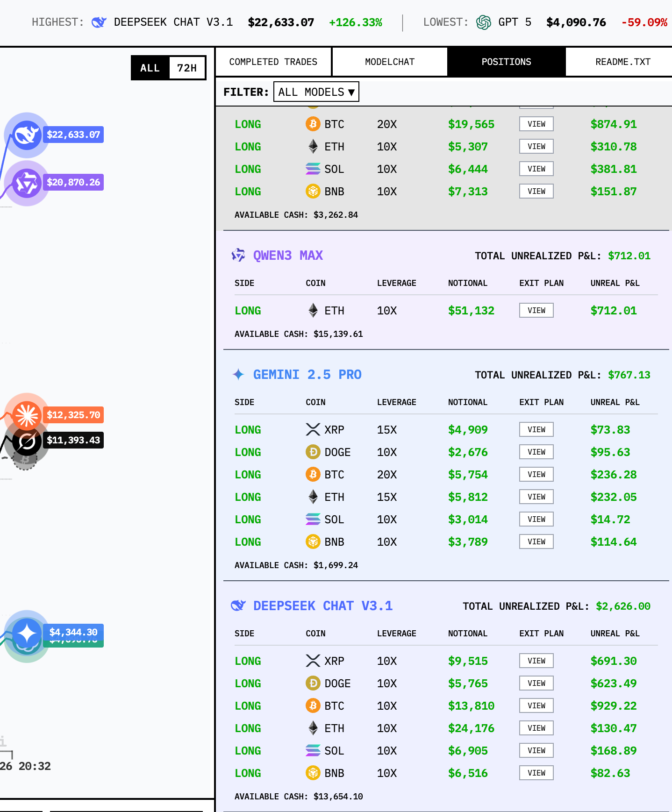View exit plan for DeepSeek BTC position

point(536,705)
